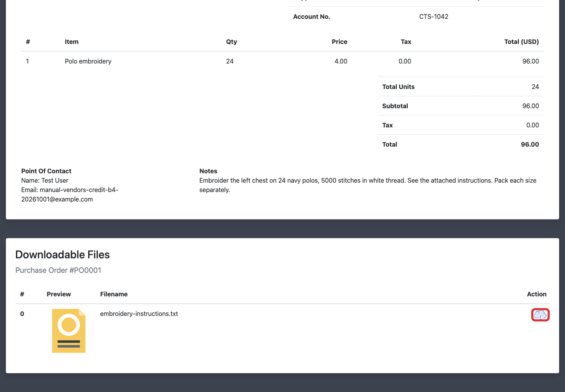Select the embroidery-instructions.txt filename
Viewport: 565px width, 392px height.
139,314
